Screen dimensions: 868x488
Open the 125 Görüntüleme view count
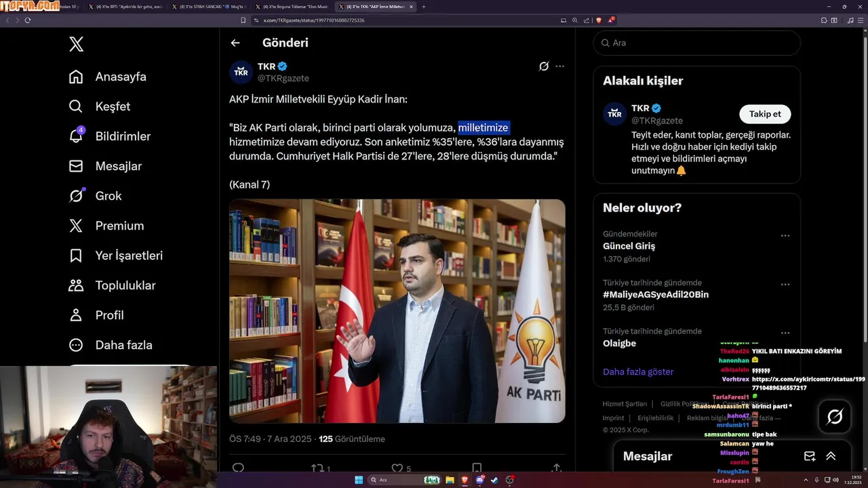tap(352, 439)
